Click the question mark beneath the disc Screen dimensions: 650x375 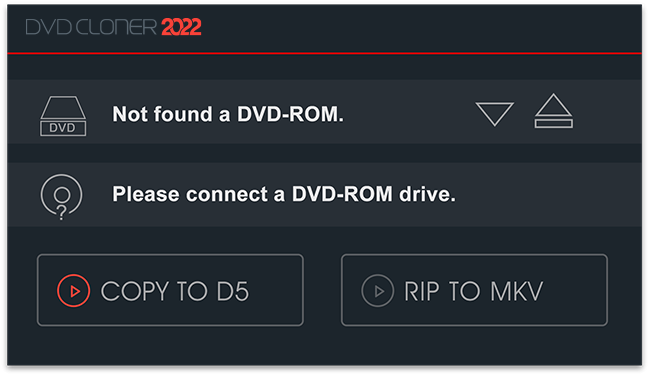(x=61, y=213)
